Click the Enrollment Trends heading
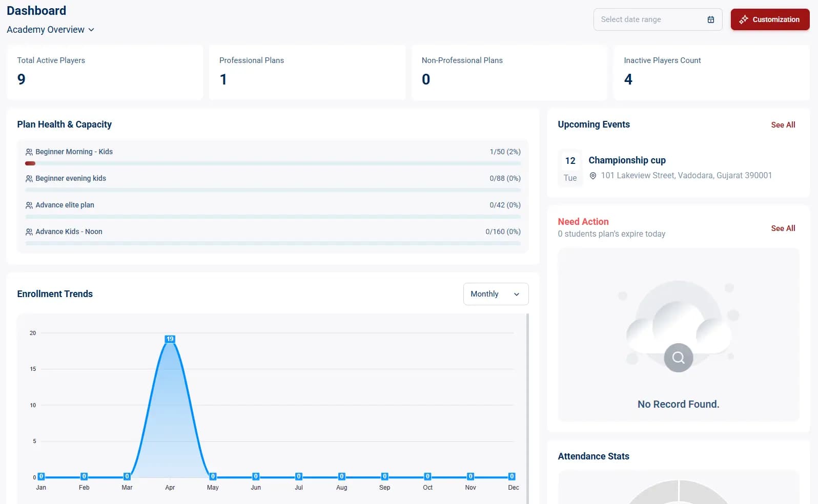The image size is (818, 504). (x=55, y=294)
